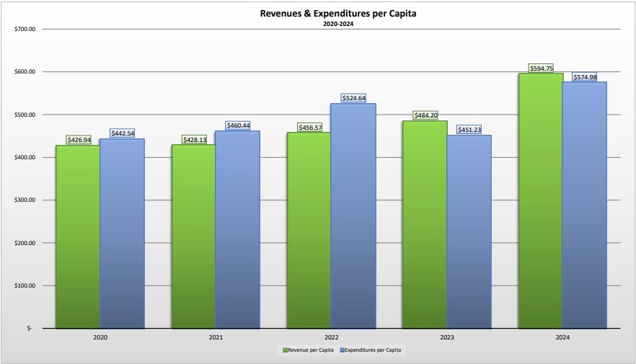Screen dimensions: 636x364
Task: Click the green Revenue per Capita legend swatch
Action: tap(285, 350)
